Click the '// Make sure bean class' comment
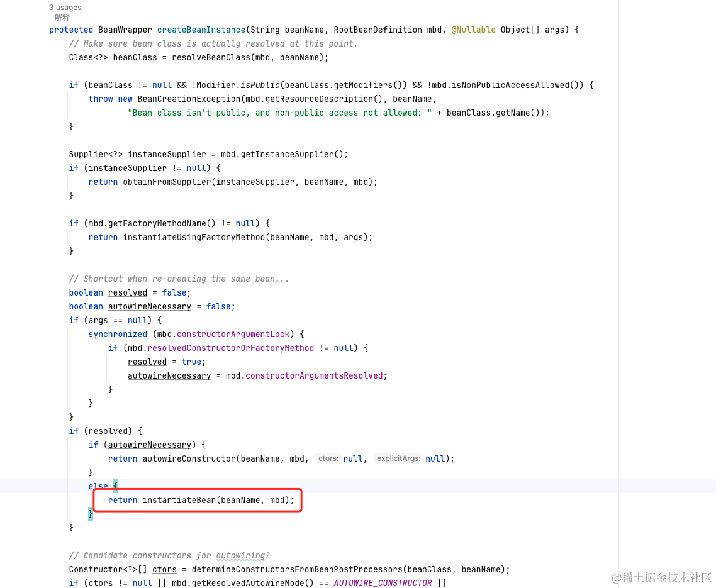 pyautogui.click(x=213, y=44)
